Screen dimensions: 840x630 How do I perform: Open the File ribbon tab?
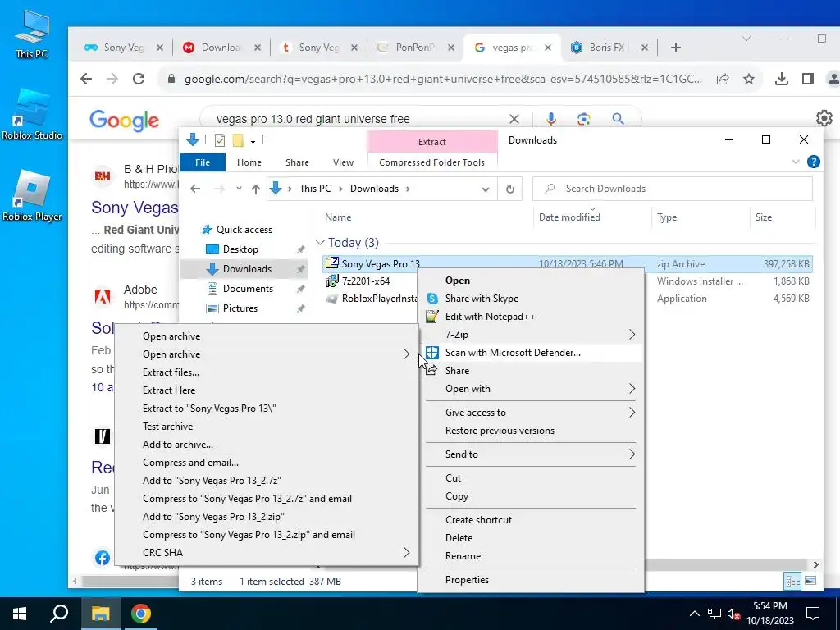(203, 162)
